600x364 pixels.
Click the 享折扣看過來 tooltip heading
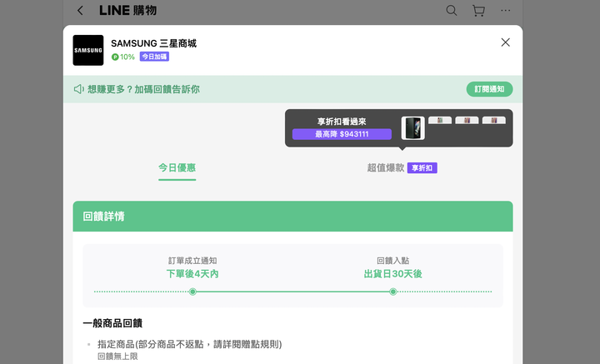tap(342, 122)
